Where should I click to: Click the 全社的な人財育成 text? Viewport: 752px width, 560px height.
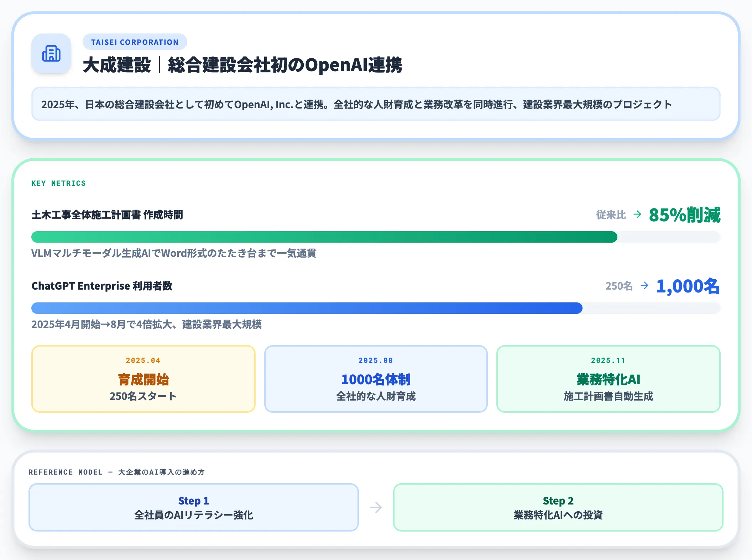point(376,396)
